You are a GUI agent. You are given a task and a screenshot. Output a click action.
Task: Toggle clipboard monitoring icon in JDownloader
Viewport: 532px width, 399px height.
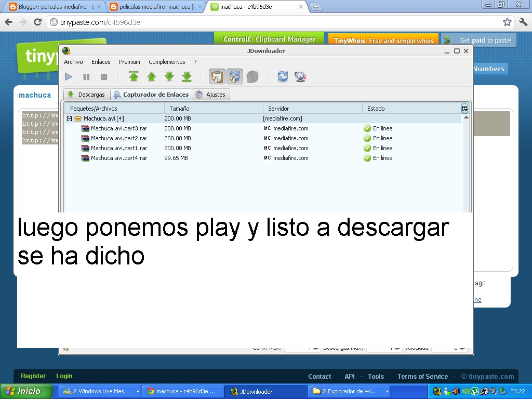217,77
